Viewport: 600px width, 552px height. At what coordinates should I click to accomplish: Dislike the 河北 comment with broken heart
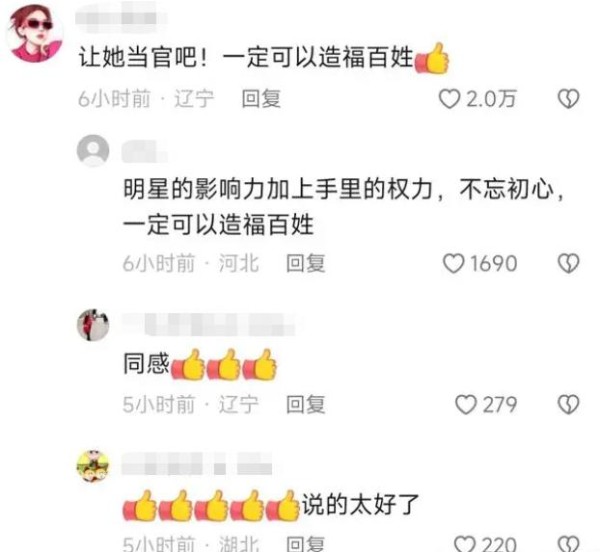pos(568,264)
